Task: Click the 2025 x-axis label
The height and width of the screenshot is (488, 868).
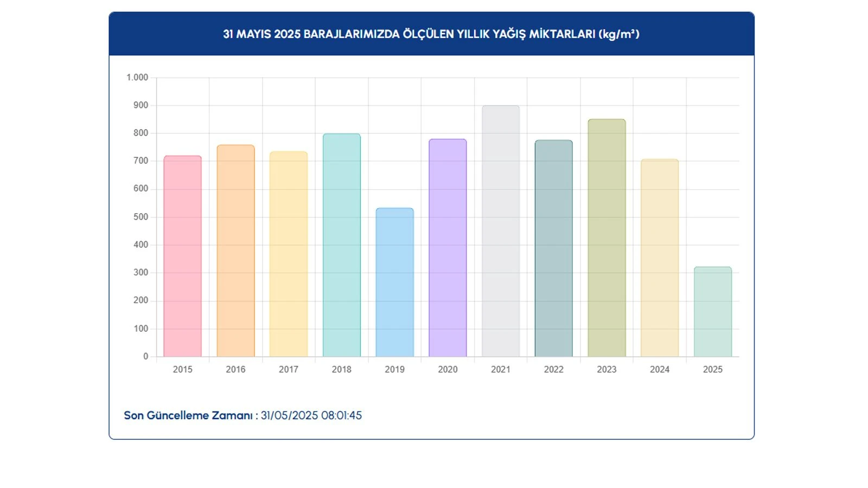Action: pyautogui.click(x=712, y=369)
